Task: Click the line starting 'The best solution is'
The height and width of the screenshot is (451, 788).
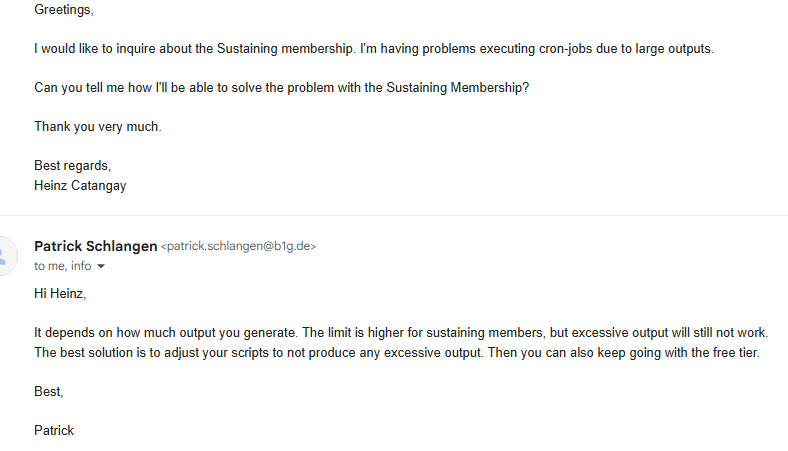Action: [x=397, y=352]
